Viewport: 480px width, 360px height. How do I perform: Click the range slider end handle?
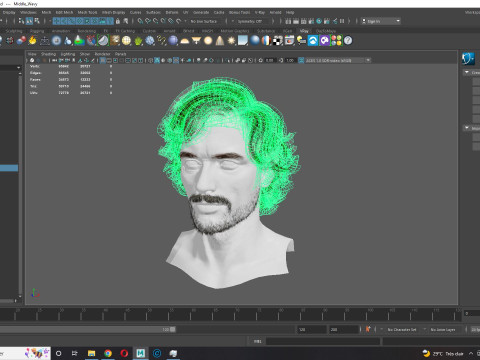point(173,329)
